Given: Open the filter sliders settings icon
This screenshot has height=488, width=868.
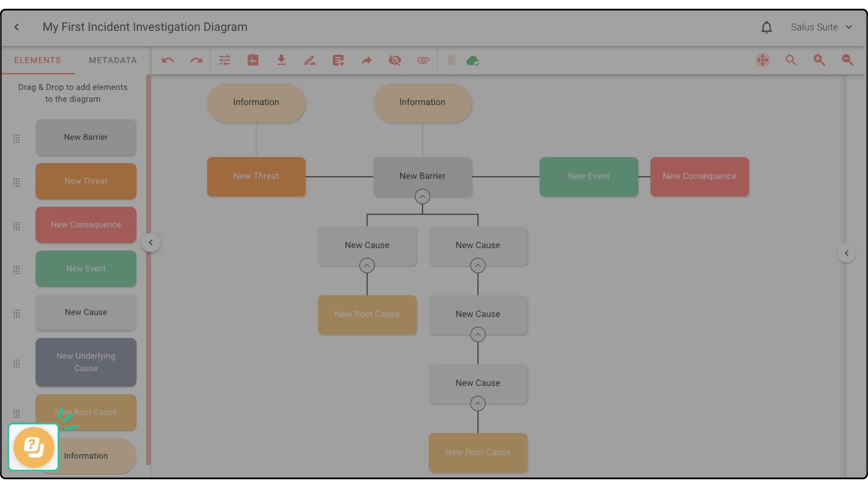Looking at the screenshot, I should [225, 60].
